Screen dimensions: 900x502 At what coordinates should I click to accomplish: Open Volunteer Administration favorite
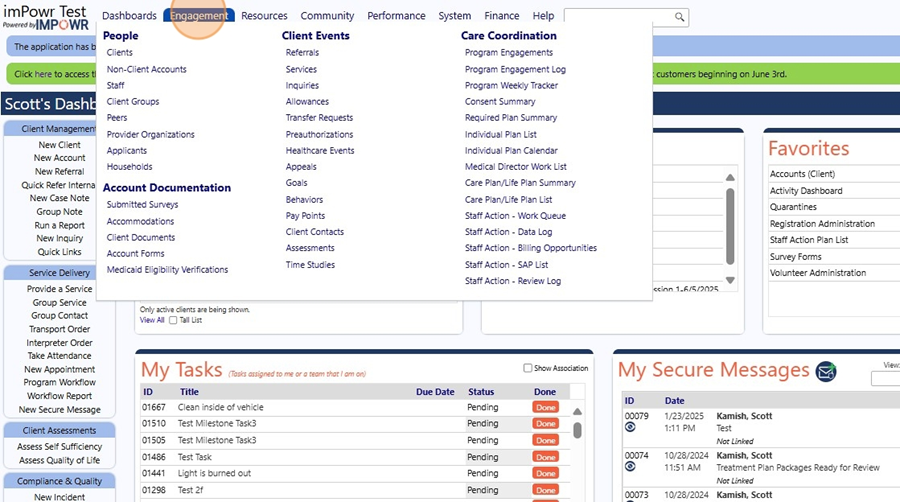pyautogui.click(x=817, y=273)
